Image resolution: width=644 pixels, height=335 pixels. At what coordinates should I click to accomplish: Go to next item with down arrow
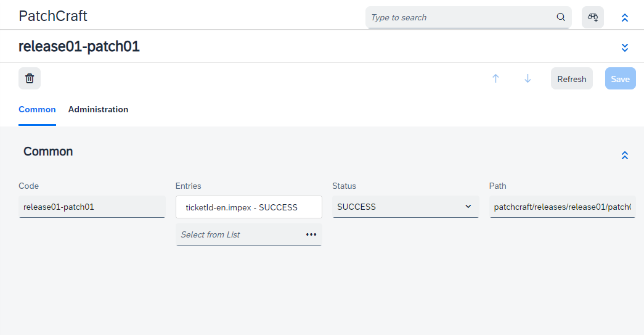tap(528, 79)
